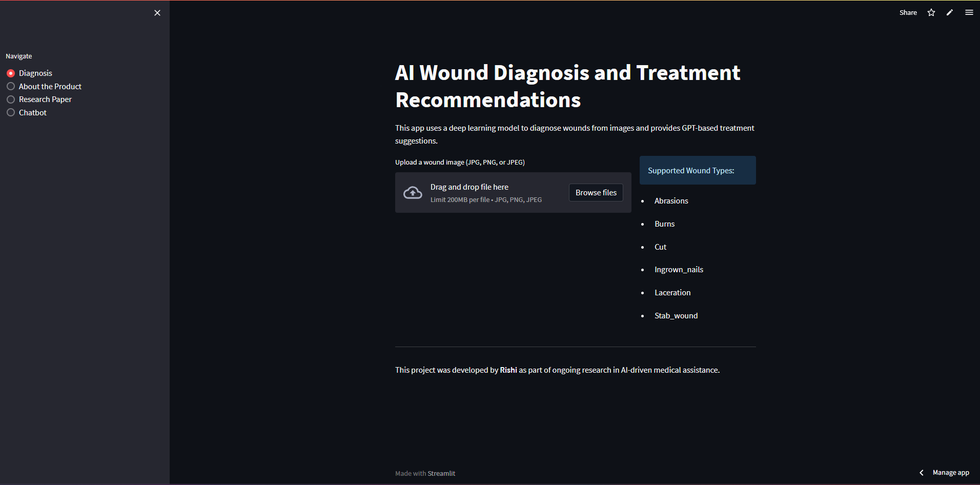
Task: Click the Share button
Action: [x=908, y=12]
